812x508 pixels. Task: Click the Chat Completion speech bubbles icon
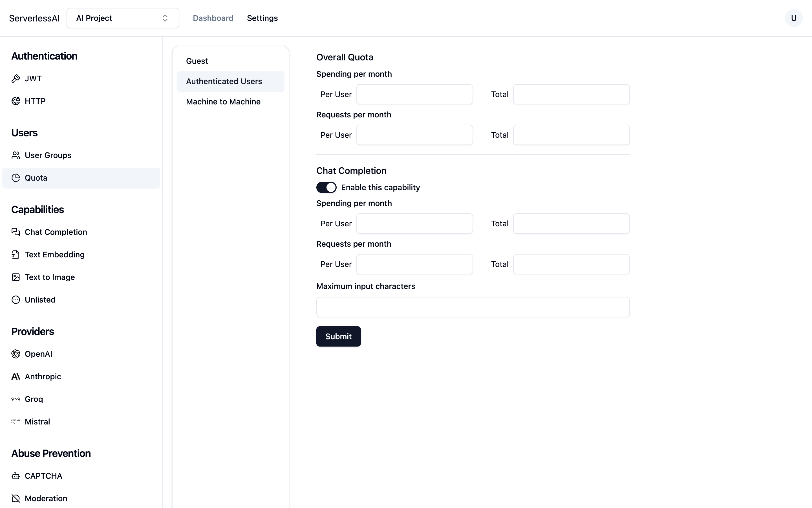click(16, 232)
